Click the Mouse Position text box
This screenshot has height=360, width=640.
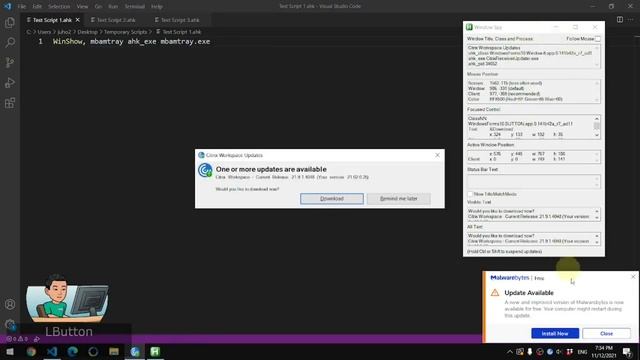tap(533, 91)
